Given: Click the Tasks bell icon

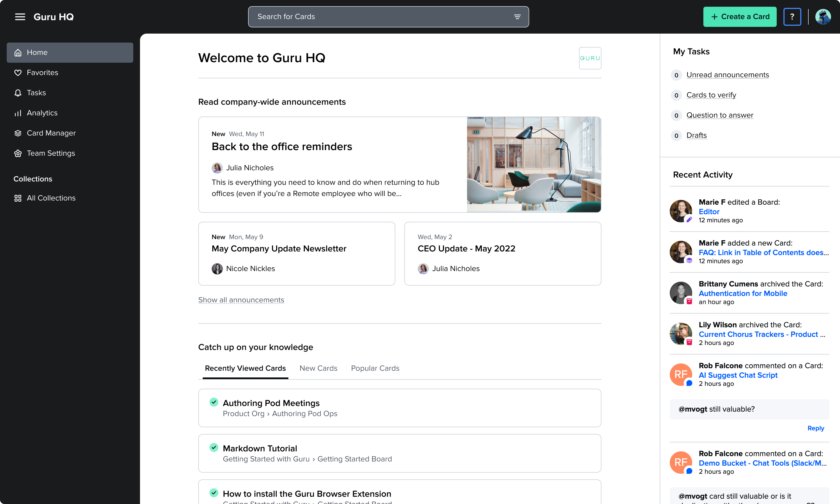Looking at the screenshot, I should pos(18,93).
